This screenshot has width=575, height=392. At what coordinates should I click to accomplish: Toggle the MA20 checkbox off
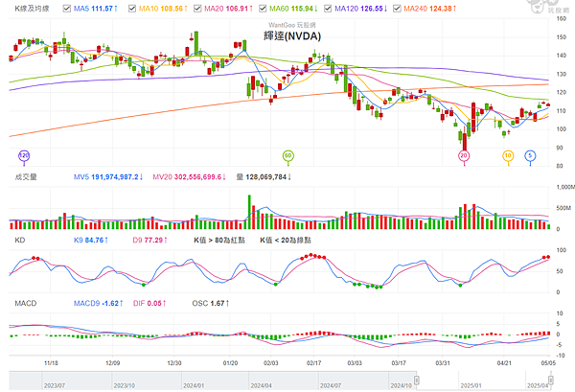click(197, 8)
